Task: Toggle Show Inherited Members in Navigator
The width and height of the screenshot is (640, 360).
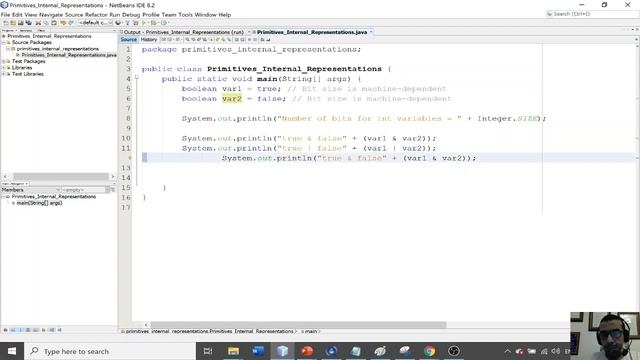Action: tap(5, 330)
